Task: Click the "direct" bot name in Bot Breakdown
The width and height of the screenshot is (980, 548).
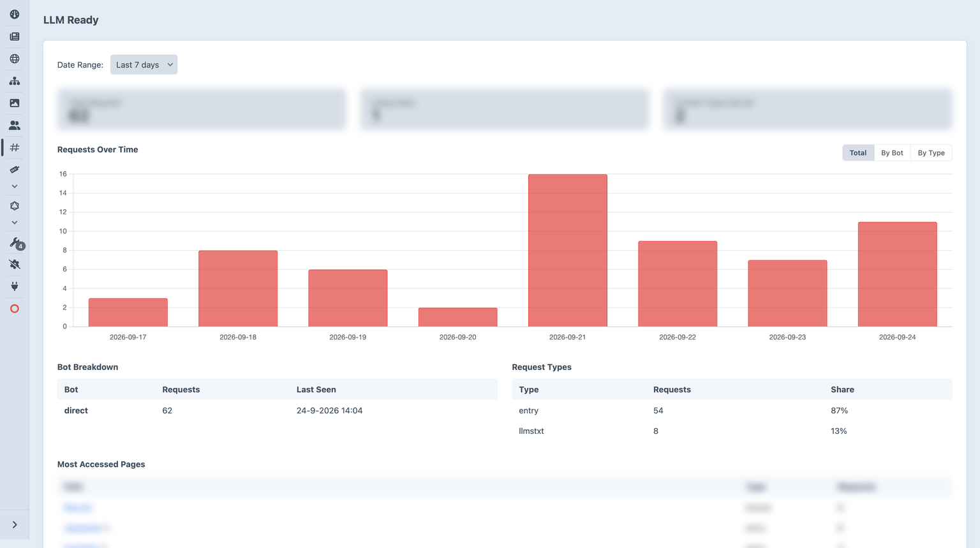Action: click(x=76, y=410)
